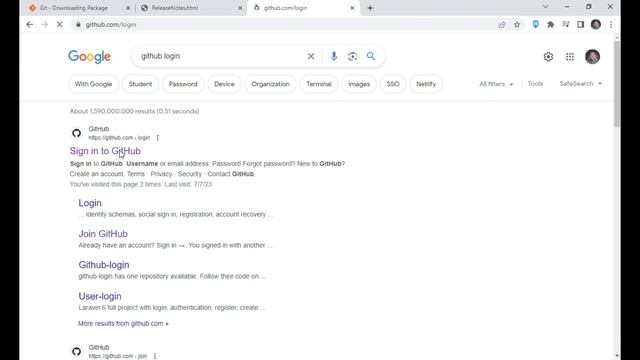The image size is (640, 360).
Task: Open the Google account avatar
Action: point(592,57)
